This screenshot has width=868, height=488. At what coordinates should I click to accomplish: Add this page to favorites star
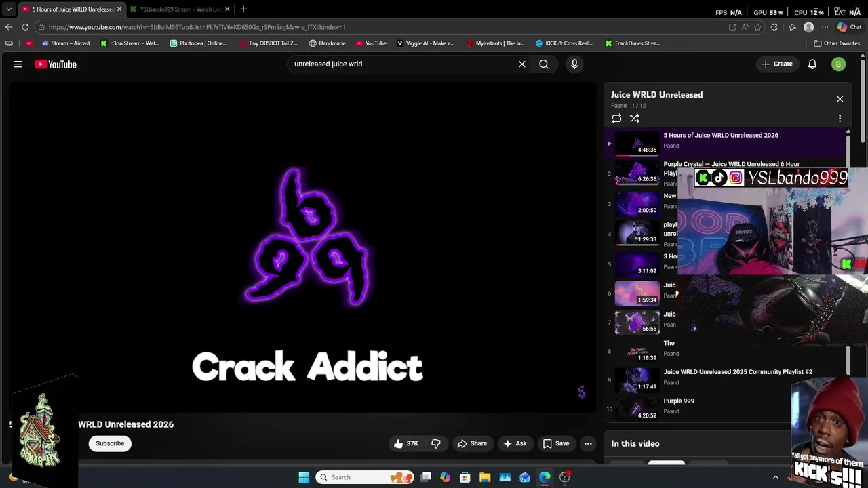757,27
